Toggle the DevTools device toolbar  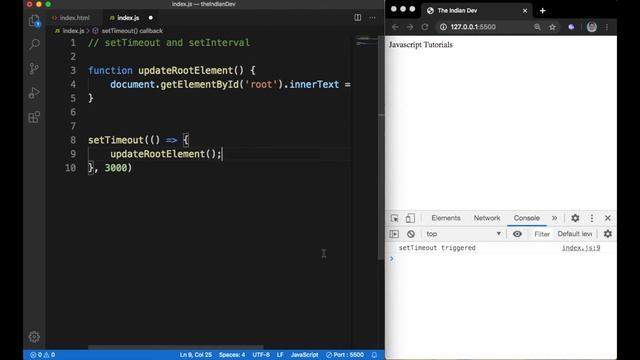(x=410, y=218)
